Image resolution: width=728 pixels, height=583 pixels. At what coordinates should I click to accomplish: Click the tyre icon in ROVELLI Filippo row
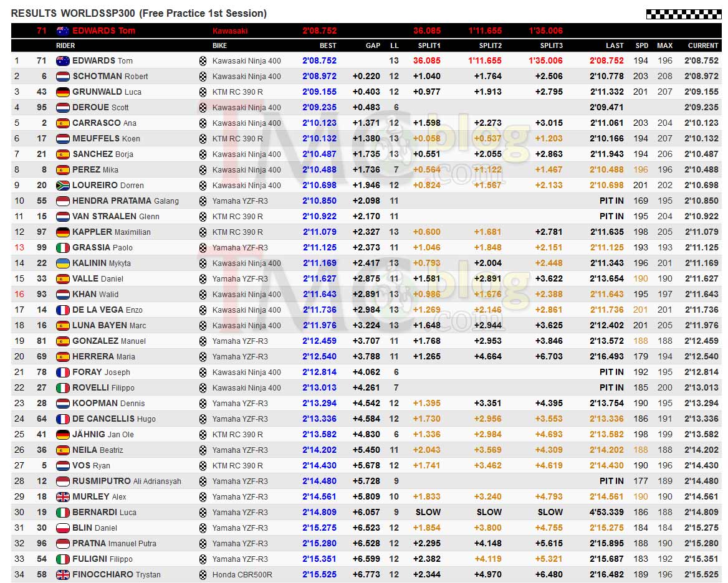(203, 388)
